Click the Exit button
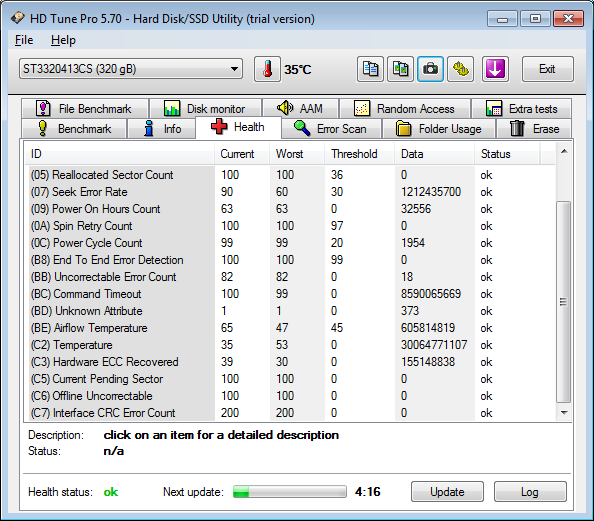594x521 pixels. point(547,69)
